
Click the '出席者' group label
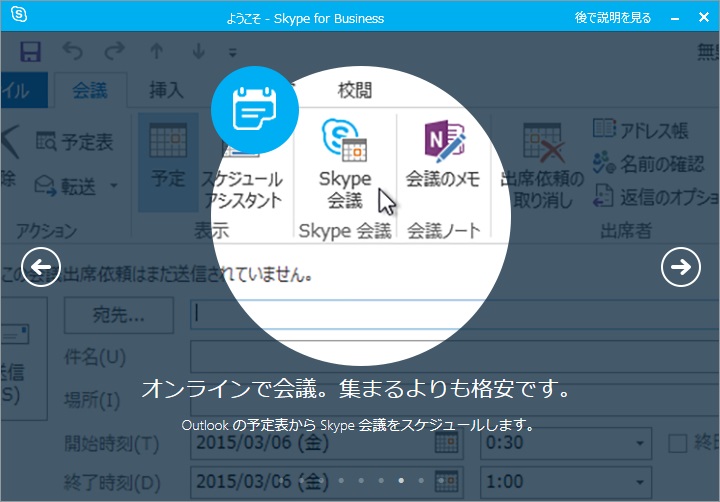626,231
